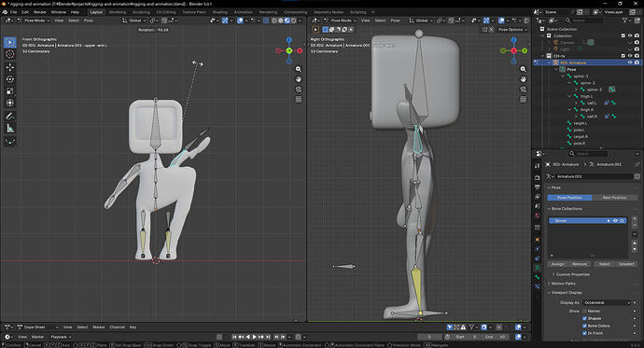Toggle visibility eye of RIG-Armature
Screen dimensions: 644x348
coord(630,63)
